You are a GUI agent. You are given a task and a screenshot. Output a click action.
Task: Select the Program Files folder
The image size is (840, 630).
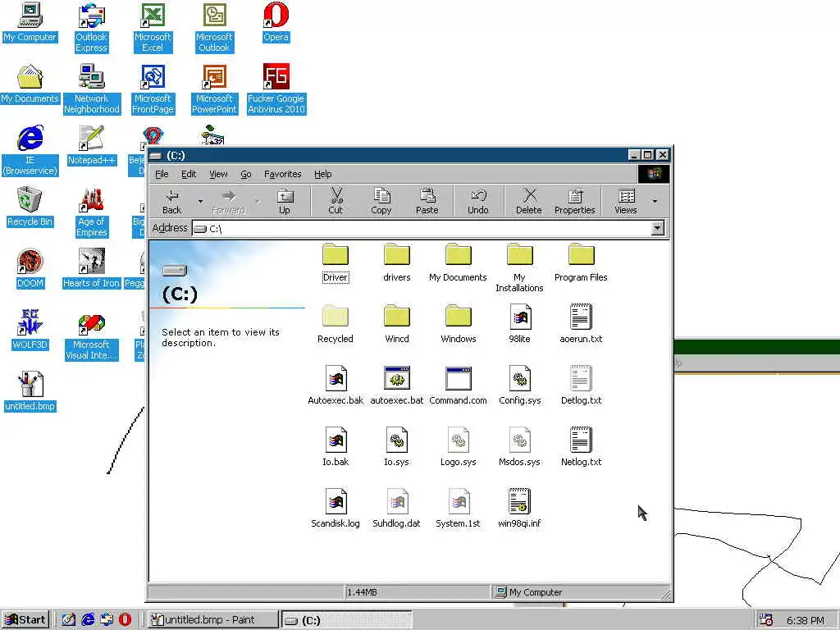coord(582,263)
